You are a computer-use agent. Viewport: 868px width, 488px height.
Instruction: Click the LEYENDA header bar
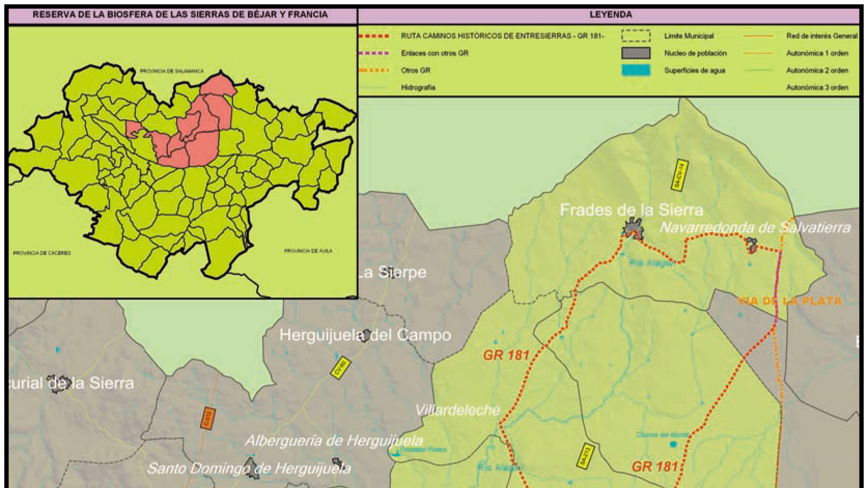click(610, 15)
